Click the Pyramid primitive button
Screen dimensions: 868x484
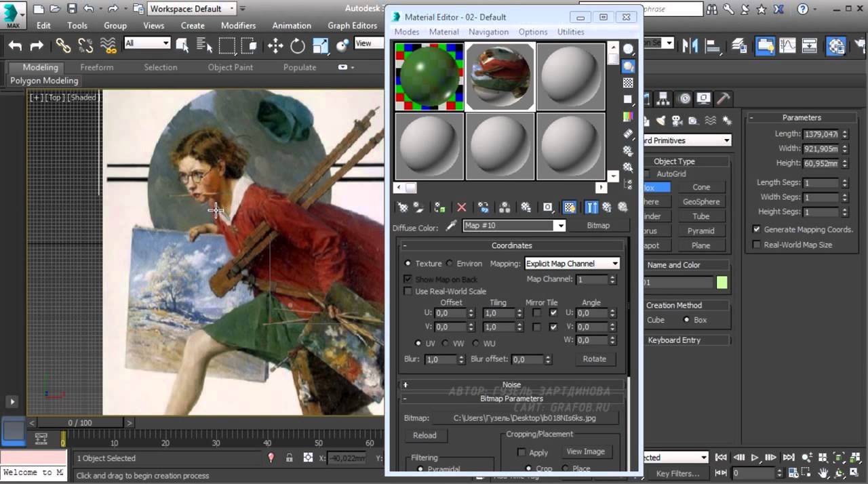(x=701, y=230)
